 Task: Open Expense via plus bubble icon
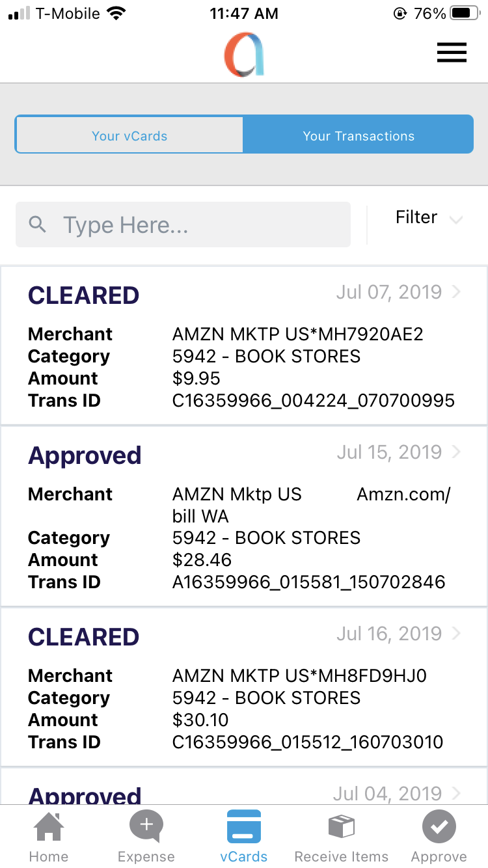146,826
